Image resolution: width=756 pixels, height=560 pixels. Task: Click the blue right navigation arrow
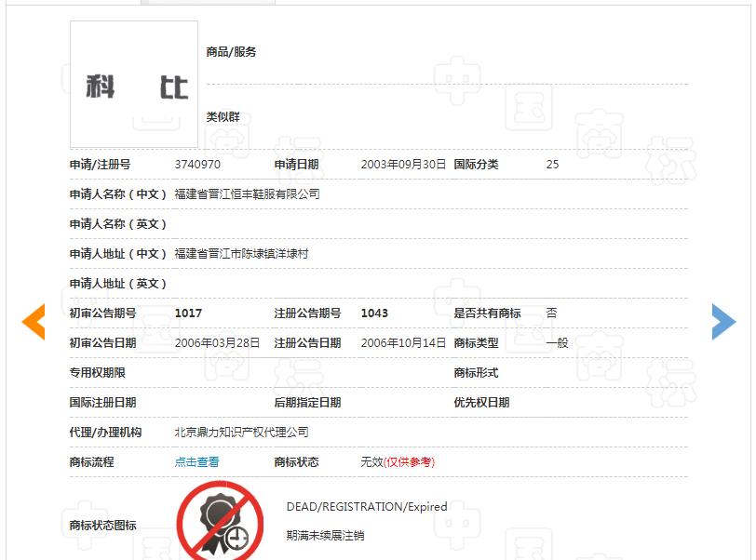point(723,321)
